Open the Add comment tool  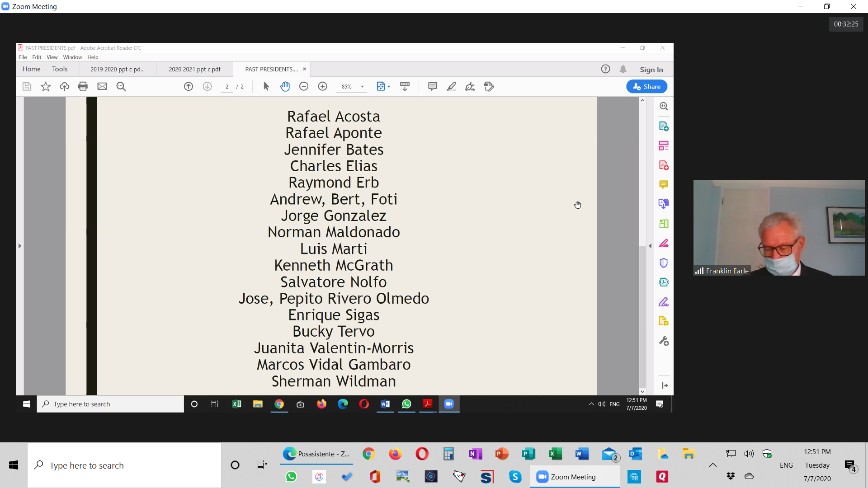(x=432, y=86)
